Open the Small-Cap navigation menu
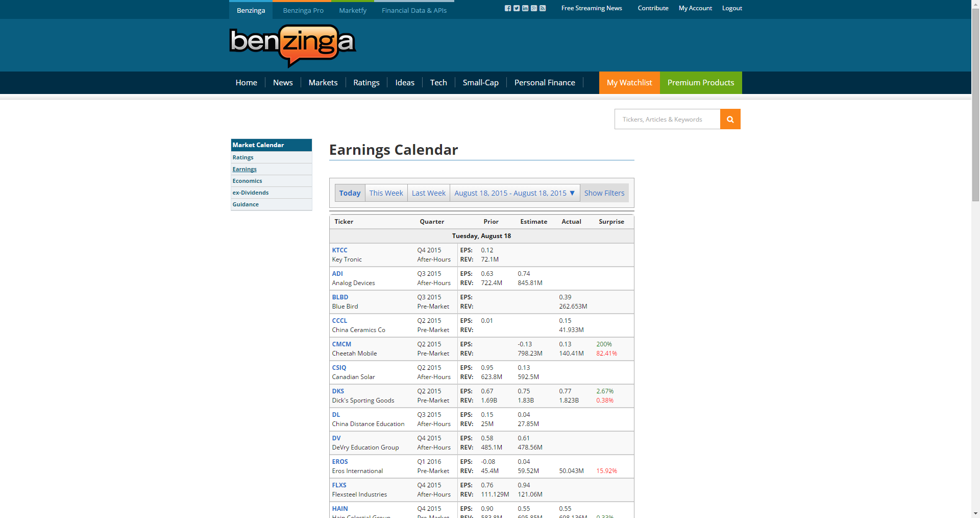The height and width of the screenshot is (518, 980). pyautogui.click(x=480, y=83)
